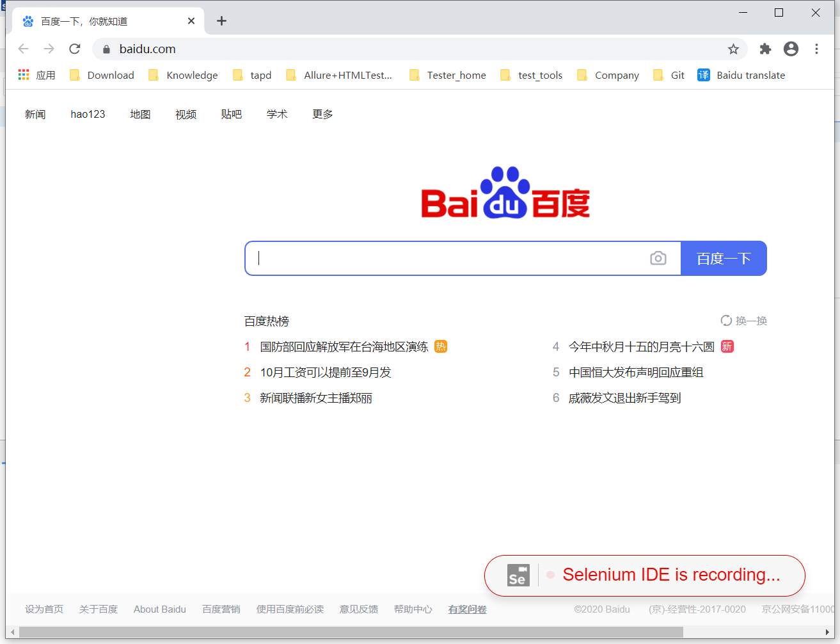Click the camera image search icon

coord(658,258)
